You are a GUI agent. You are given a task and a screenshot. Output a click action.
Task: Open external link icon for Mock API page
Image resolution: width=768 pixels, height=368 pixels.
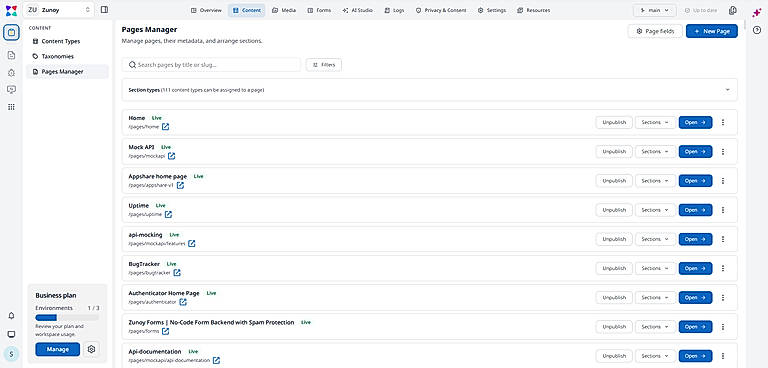171,156
